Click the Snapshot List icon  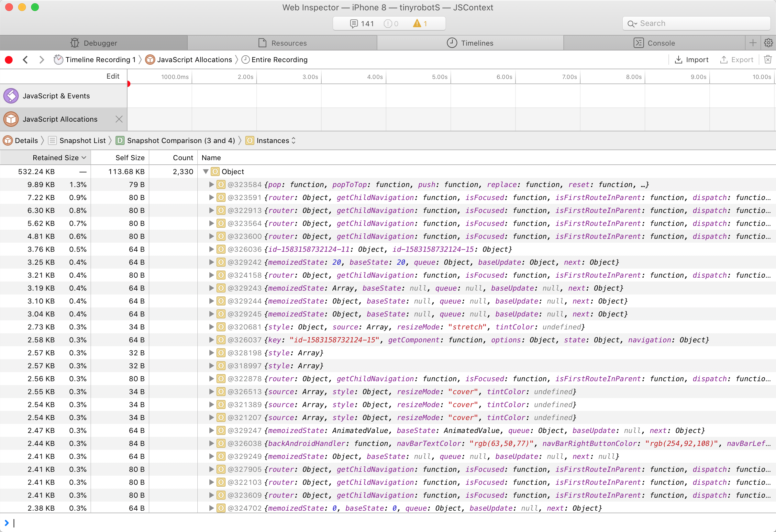coord(52,140)
